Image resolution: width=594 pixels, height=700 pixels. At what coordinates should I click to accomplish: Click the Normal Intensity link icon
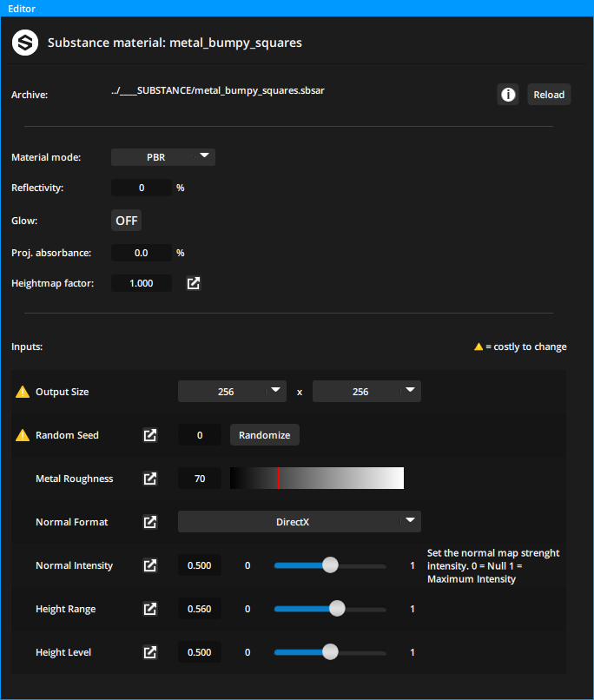[150, 565]
